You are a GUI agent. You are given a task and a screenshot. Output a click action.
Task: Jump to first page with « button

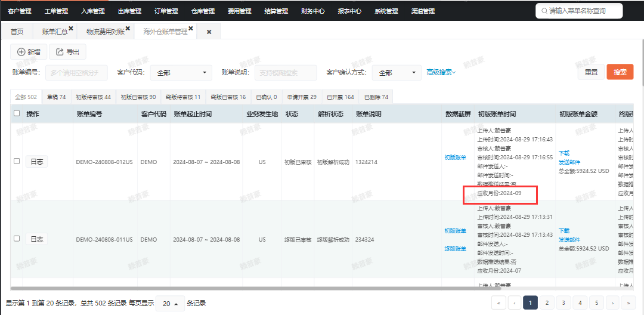click(499, 302)
